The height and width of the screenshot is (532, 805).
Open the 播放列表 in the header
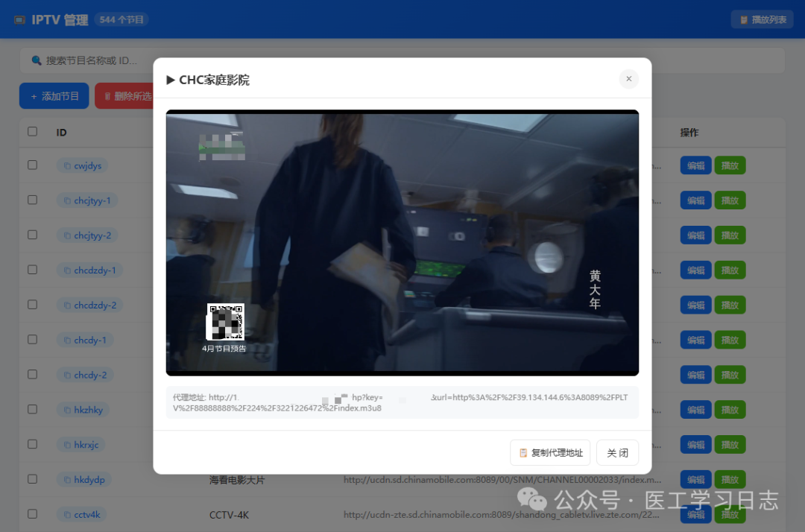pyautogui.click(x=762, y=19)
